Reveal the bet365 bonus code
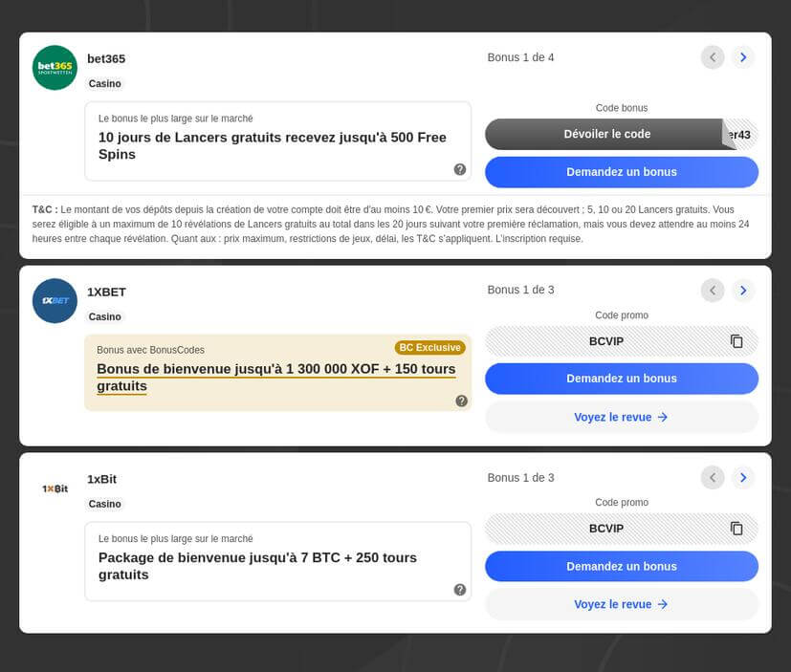 [606, 134]
